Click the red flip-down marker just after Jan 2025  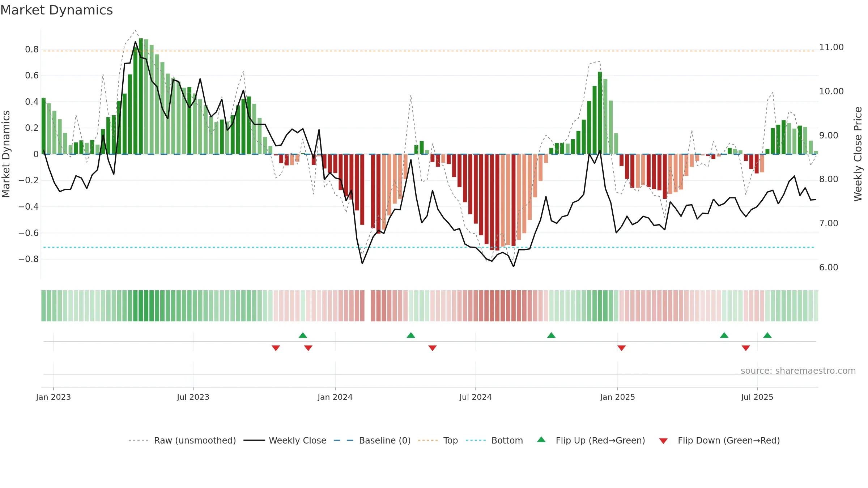pyautogui.click(x=622, y=348)
